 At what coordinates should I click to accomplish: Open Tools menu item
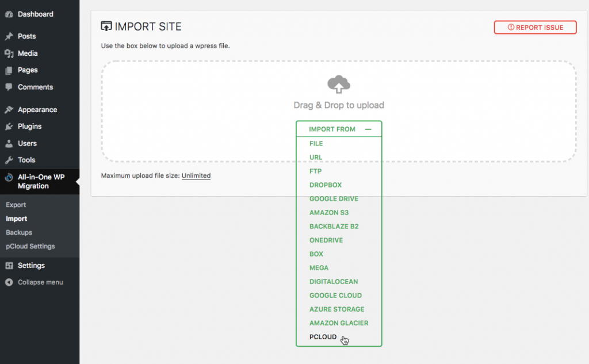point(26,160)
